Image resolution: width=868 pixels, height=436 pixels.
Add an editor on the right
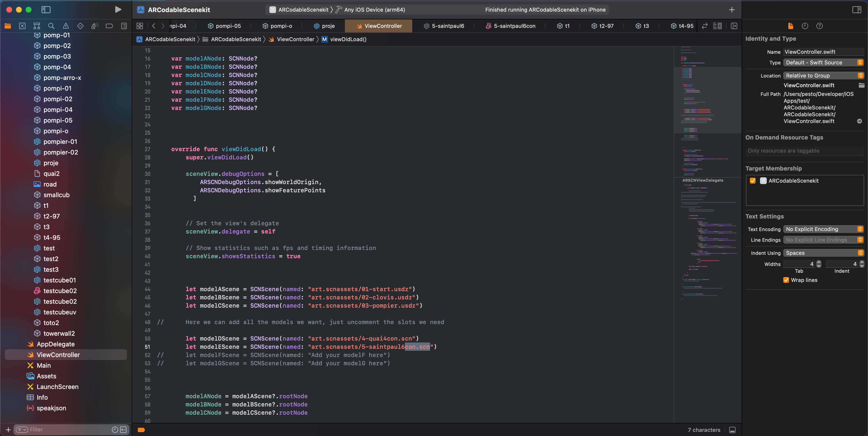tap(734, 26)
